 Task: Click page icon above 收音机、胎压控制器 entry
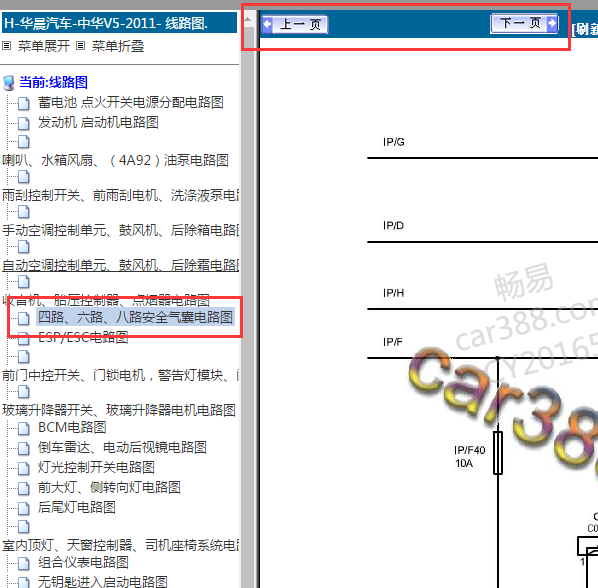pos(24,282)
